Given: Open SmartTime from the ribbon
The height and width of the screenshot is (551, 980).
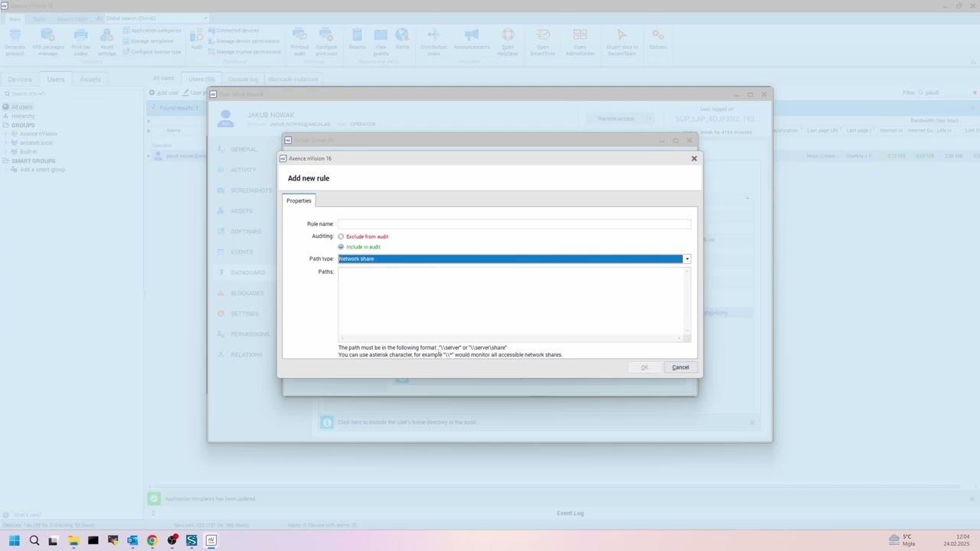Looking at the screenshot, I should [x=543, y=42].
